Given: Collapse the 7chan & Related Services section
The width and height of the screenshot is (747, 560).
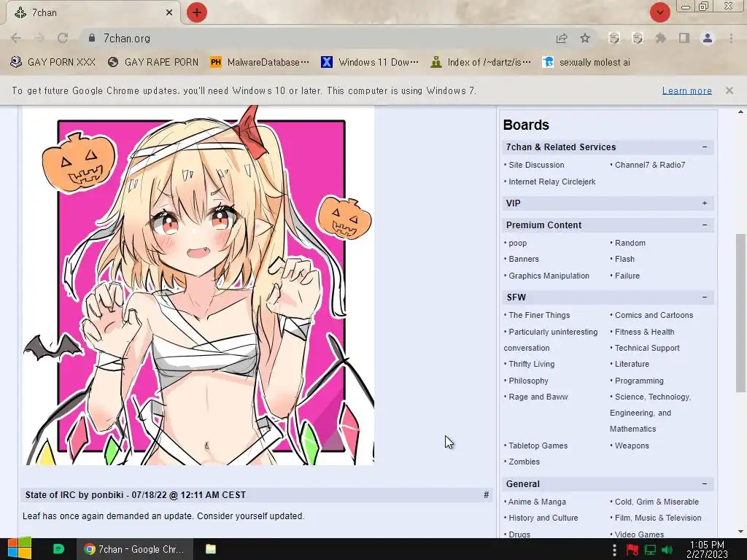Looking at the screenshot, I should point(705,147).
